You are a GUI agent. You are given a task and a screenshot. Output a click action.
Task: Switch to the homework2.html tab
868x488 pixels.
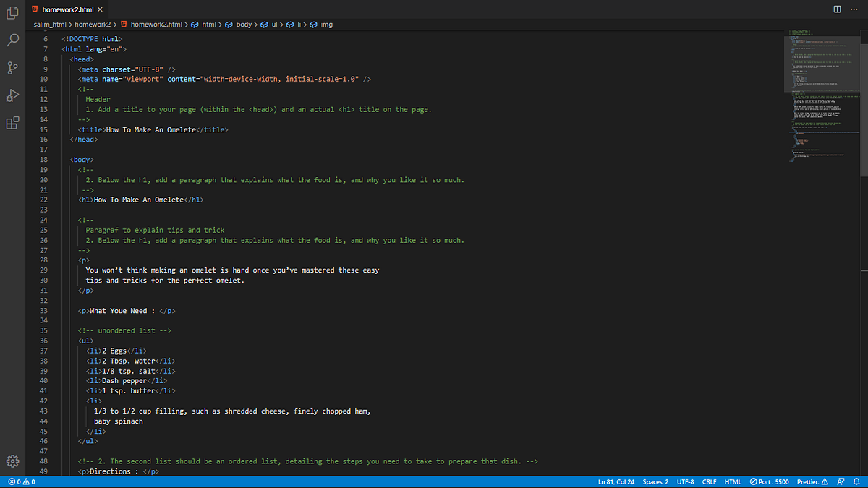pyautogui.click(x=67, y=10)
